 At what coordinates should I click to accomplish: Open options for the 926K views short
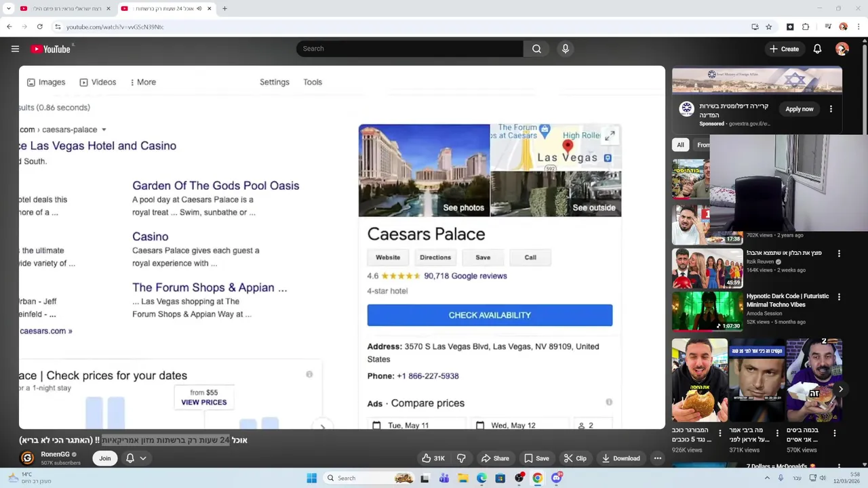click(x=720, y=433)
